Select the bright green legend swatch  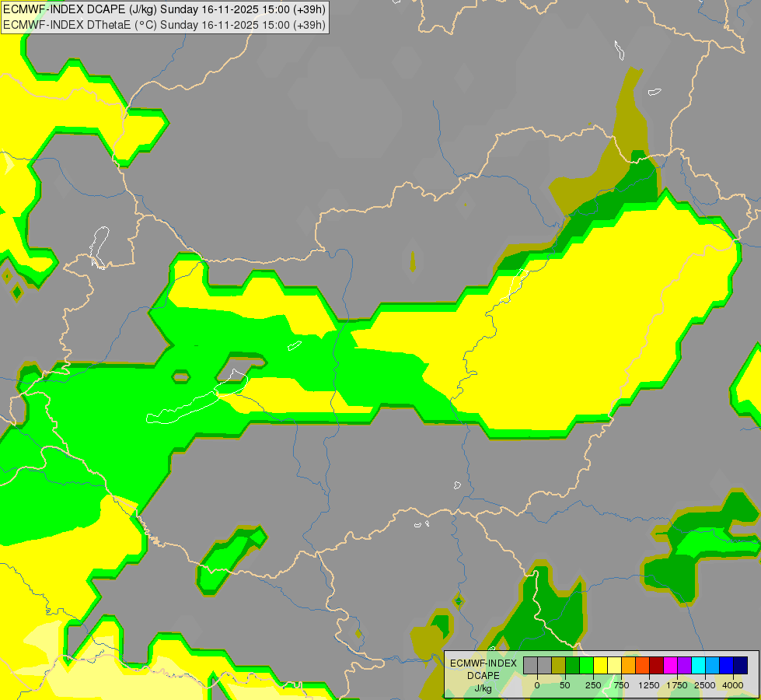point(587,665)
